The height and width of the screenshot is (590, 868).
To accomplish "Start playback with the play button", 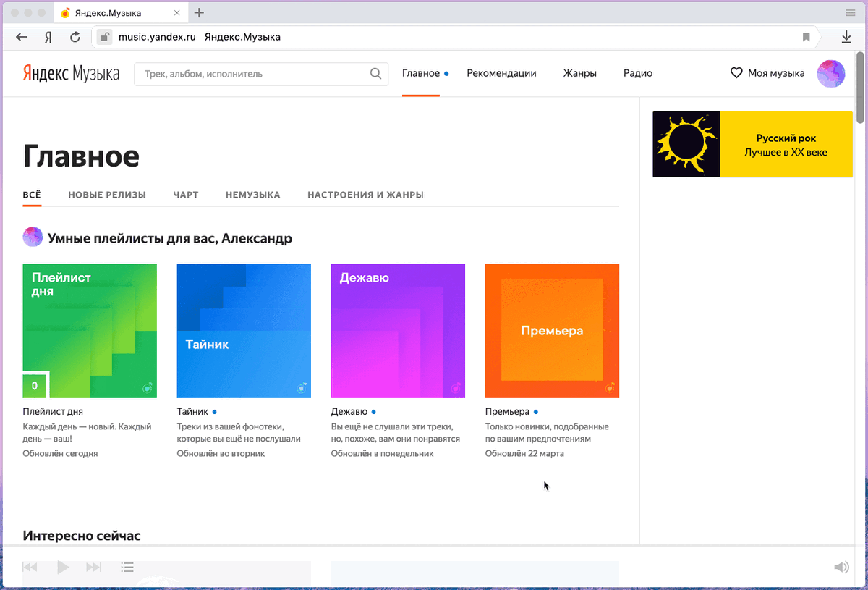I will point(63,568).
